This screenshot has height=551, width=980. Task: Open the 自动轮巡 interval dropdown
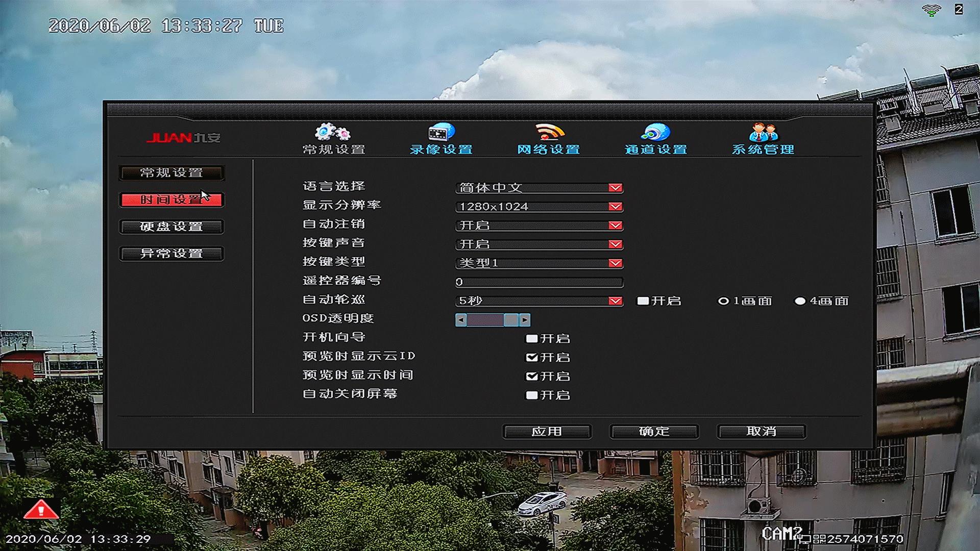coord(615,301)
